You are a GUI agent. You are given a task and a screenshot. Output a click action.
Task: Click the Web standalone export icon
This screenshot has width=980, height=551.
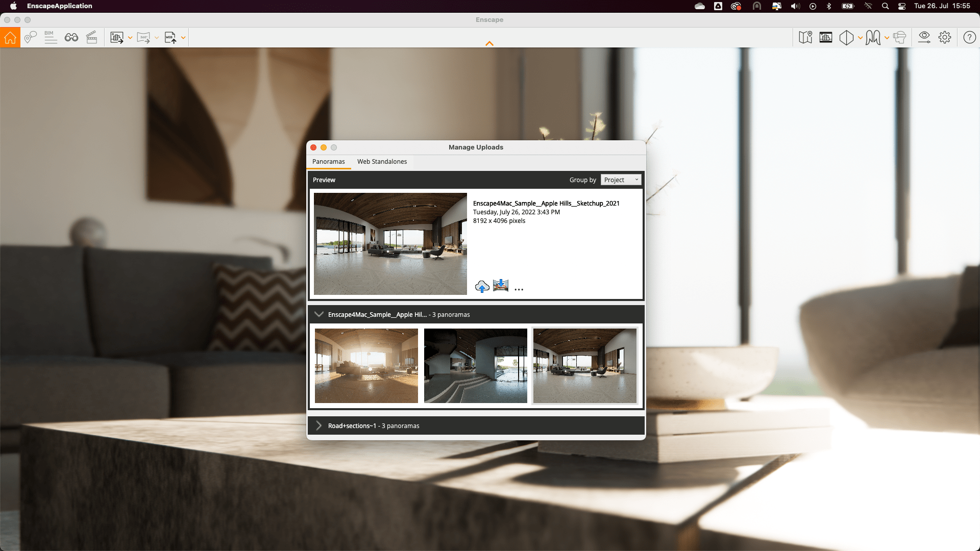point(170,38)
